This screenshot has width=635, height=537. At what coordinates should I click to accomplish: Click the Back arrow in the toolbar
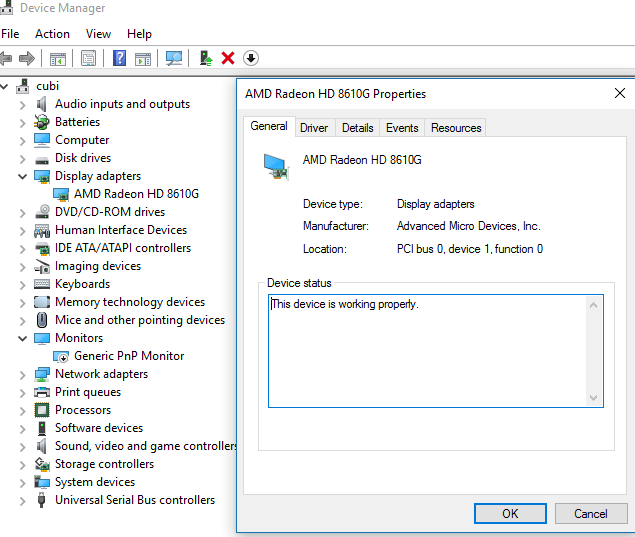click(6, 58)
